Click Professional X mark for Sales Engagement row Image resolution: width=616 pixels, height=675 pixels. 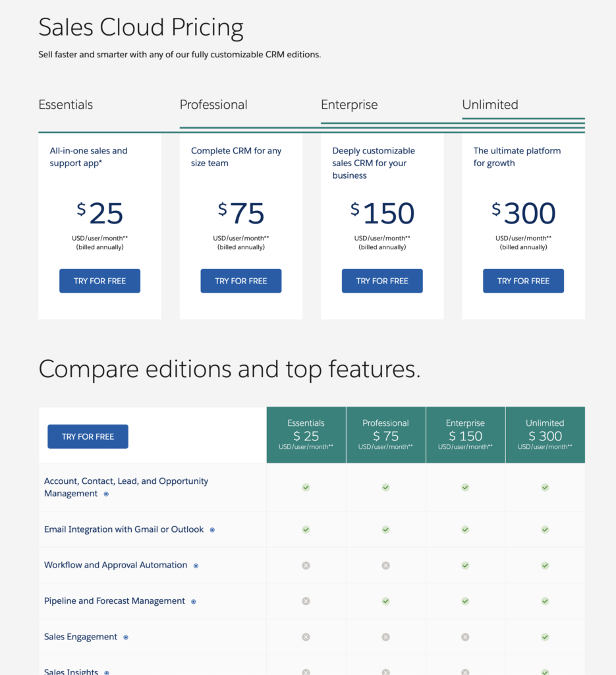[x=386, y=637]
